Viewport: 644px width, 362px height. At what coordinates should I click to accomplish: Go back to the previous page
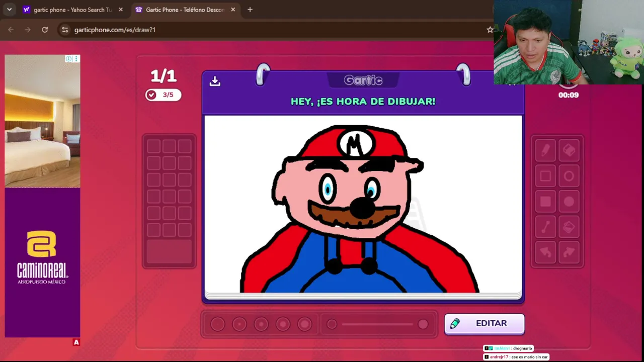[11, 30]
